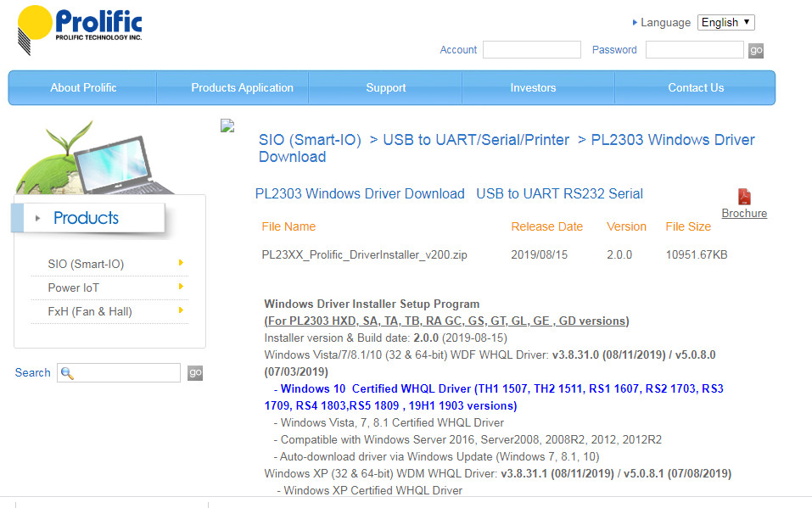The image size is (812, 508).
Task: Click the Windows XP Certified WHQL Driver line
Action: [x=370, y=490]
